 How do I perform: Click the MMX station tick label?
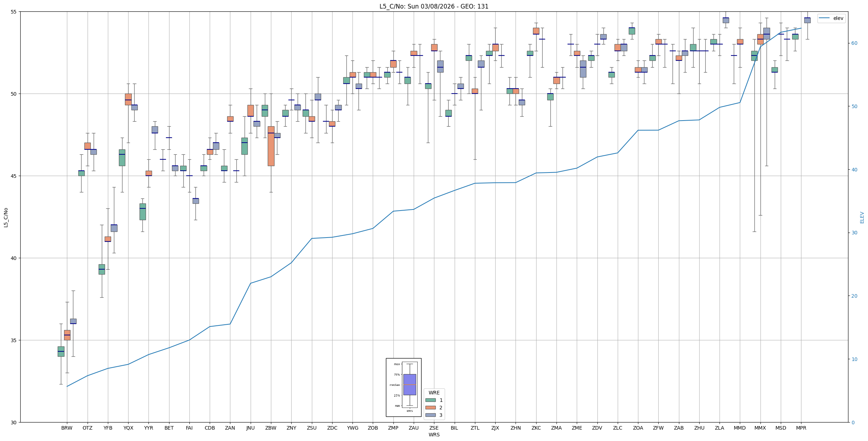click(760, 428)
